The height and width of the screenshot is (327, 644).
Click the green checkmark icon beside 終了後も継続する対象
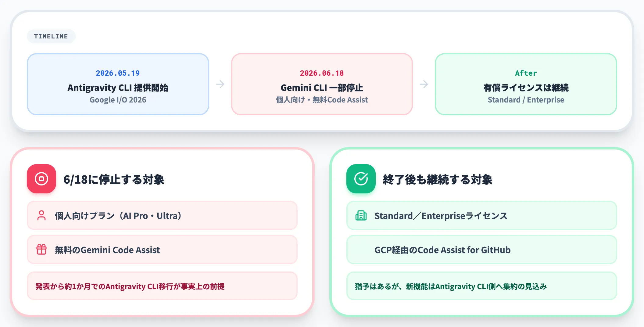click(361, 179)
